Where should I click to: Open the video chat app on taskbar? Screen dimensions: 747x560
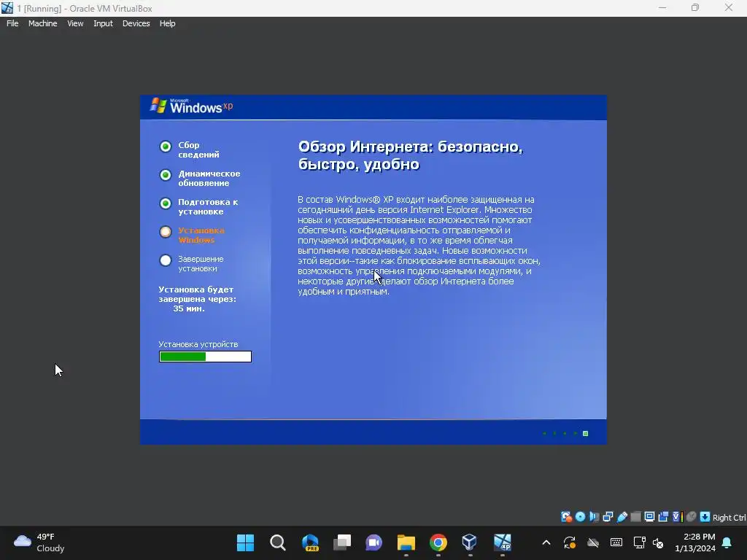(374, 542)
